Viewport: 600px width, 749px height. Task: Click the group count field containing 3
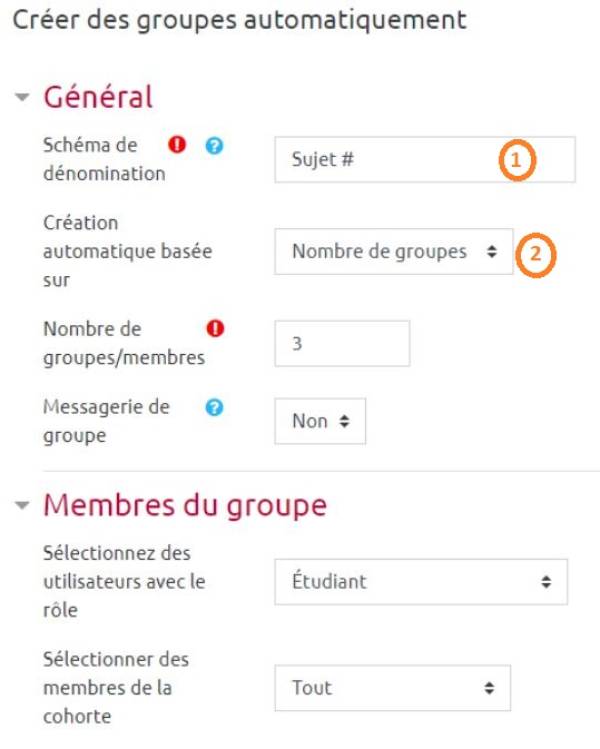click(342, 343)
